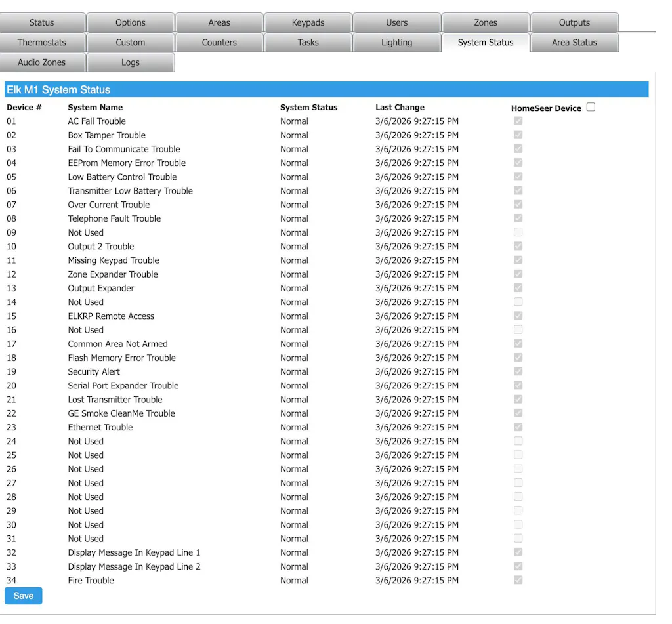Viewport: 672px width, 624px height.
Task: Toggle checkbox for ELKRP Remote Access
Action: click(x=518, y=316)
